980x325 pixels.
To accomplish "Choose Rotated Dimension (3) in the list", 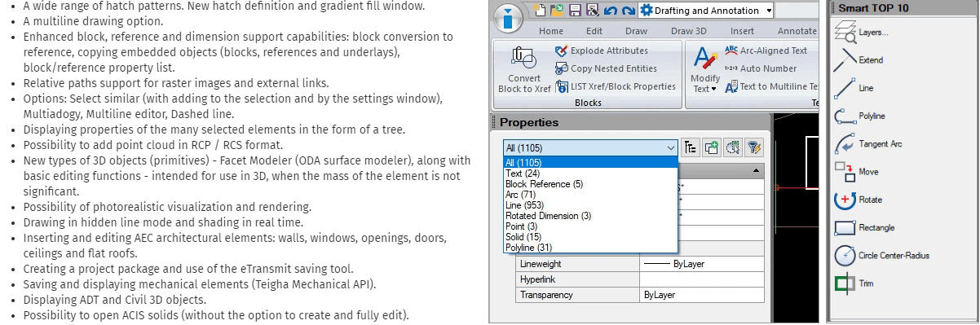I will click(x=590, y=216).
